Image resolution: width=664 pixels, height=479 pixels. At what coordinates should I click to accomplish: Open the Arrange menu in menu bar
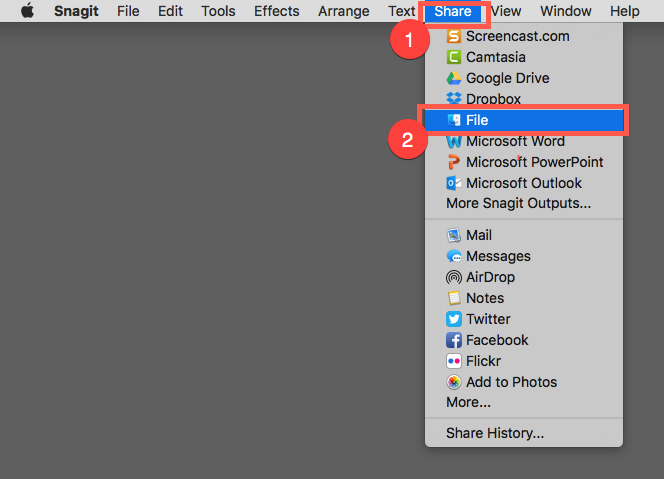click(343, 11)
